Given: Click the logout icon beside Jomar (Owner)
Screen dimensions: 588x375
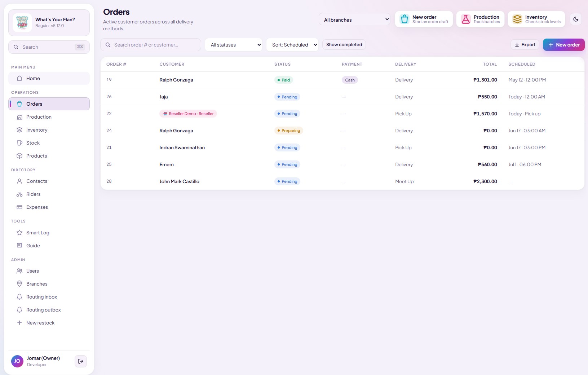Looking at the screenshot, I should (x=81, y=361).
